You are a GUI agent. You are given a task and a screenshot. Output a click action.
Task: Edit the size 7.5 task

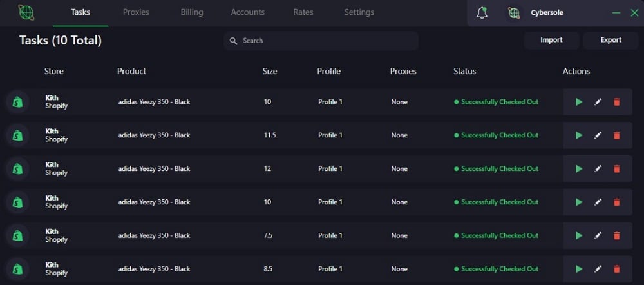click(x=598, y=235)
